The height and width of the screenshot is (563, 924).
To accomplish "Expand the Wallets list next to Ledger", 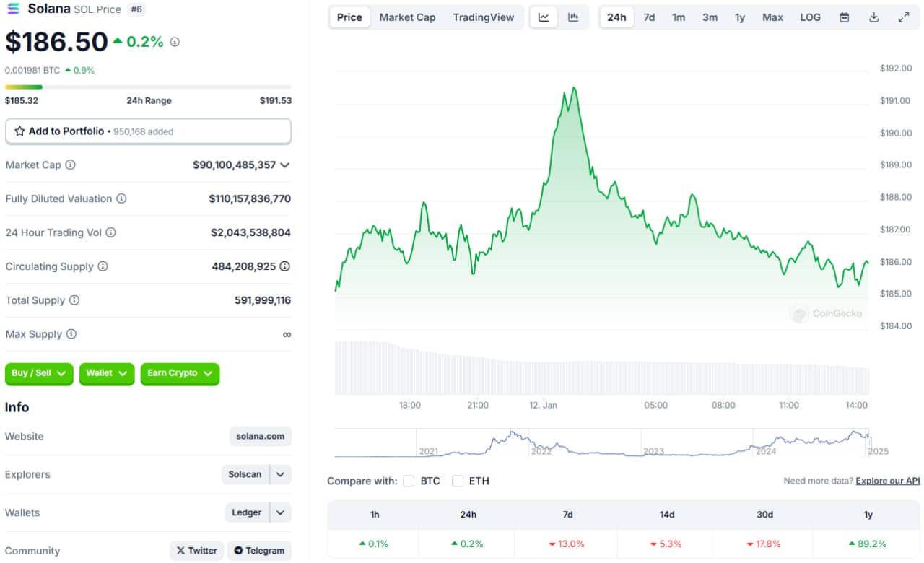I will pyautogui.click(x=280, y=512).
